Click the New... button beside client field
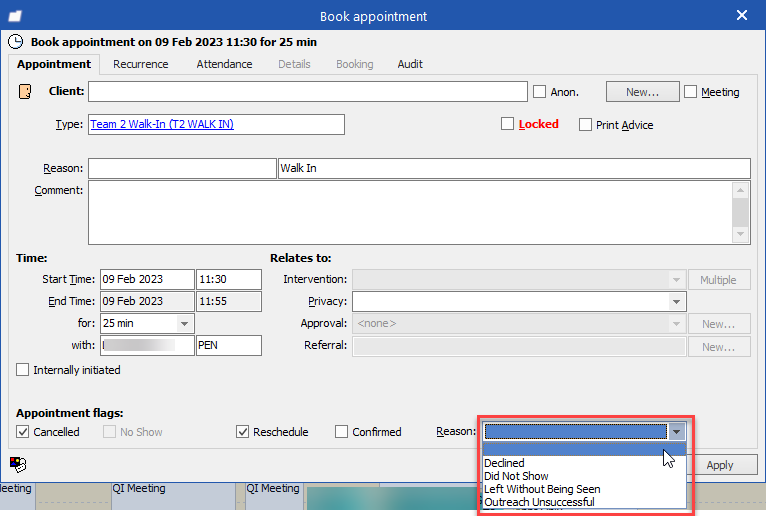 click(642, 92)
